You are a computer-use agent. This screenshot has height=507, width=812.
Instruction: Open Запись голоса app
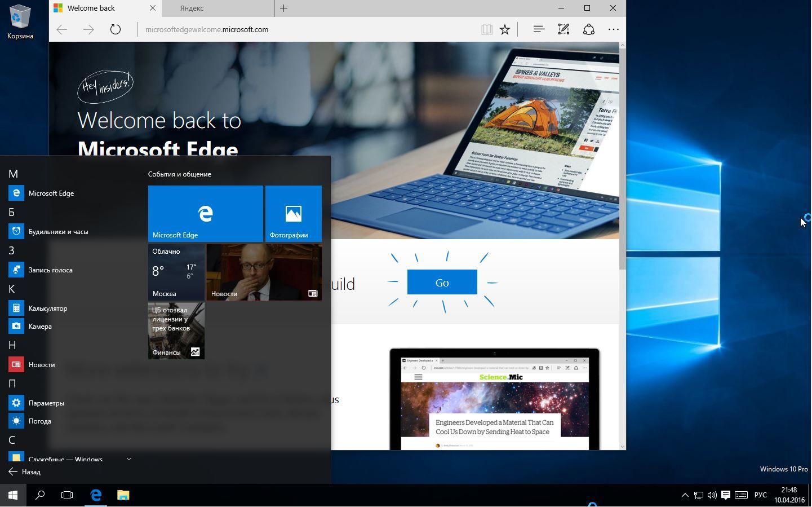coord(70,270)
